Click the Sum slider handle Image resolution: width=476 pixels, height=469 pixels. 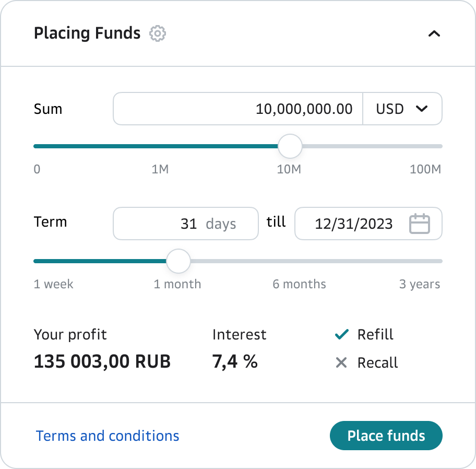(290, 146)
